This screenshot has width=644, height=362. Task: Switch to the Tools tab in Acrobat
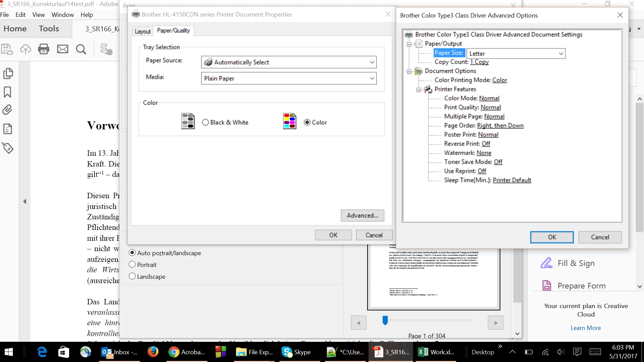tap(49, 29)
